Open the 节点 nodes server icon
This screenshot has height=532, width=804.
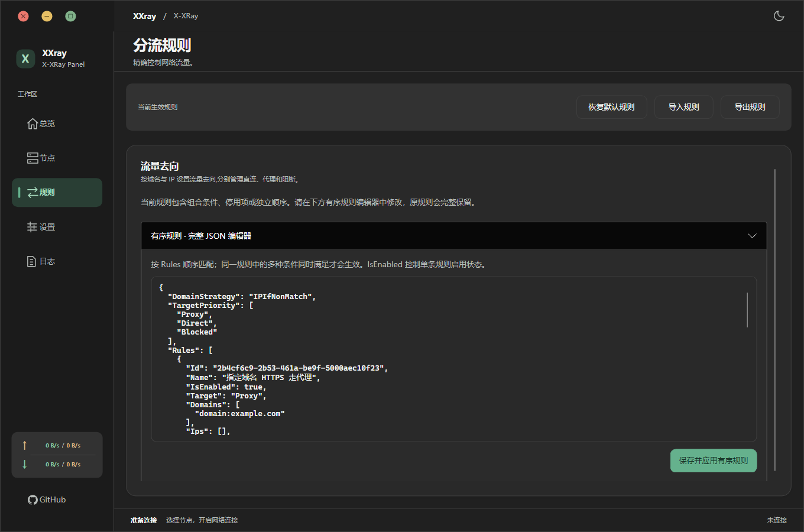[x=33, y=158]
